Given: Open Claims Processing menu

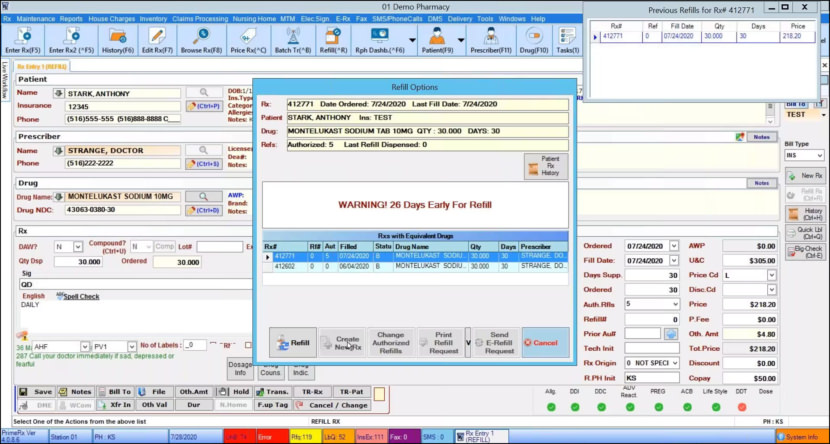Looking at the screenshot, I should 200,19.
